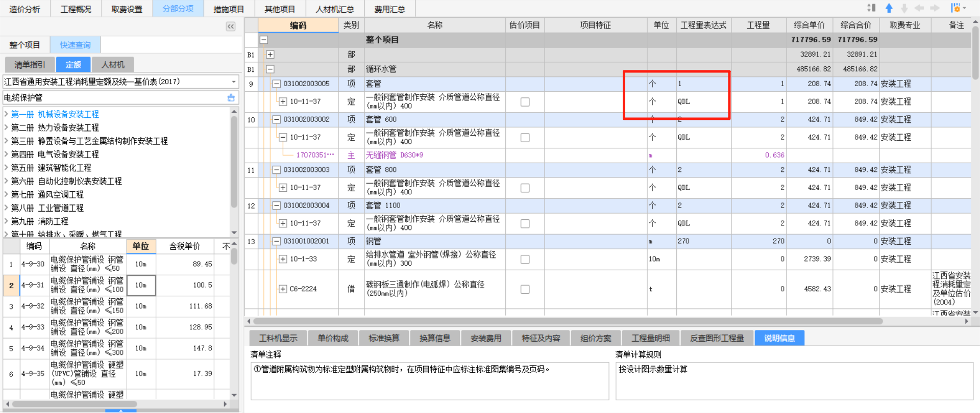Open the 单价构成 bottom tab

(x=333, y=338)
